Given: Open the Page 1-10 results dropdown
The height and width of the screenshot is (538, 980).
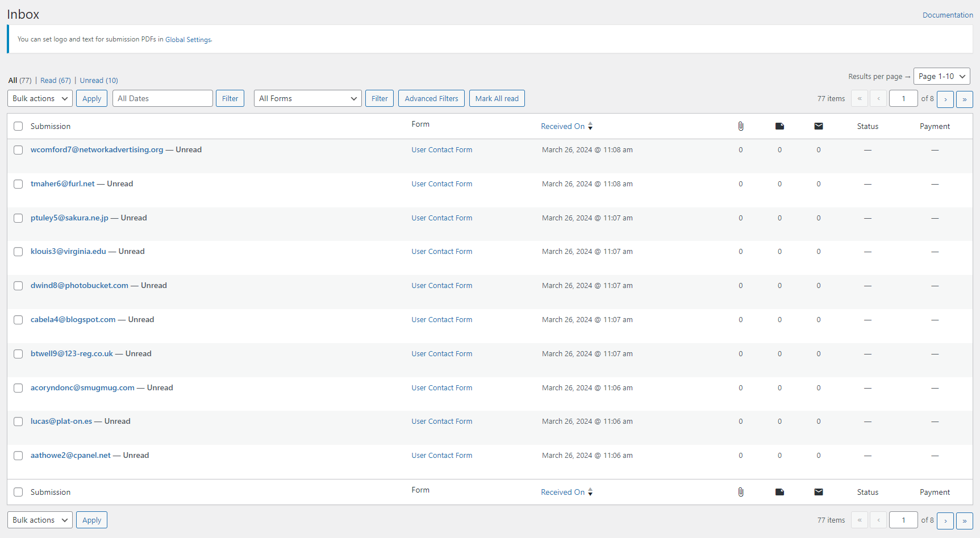Looking at the screenshot, I should [x=941, y=76].
